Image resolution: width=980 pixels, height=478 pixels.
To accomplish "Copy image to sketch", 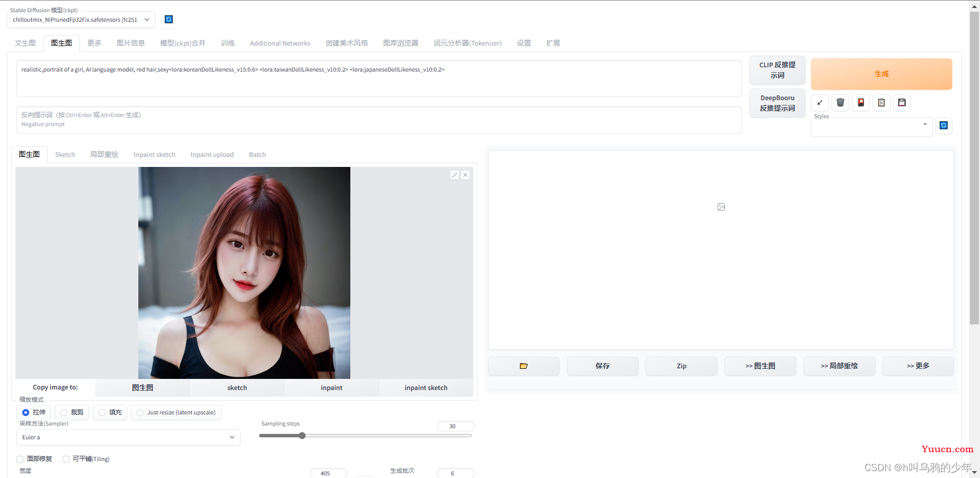I will click(x=237, y=388).
